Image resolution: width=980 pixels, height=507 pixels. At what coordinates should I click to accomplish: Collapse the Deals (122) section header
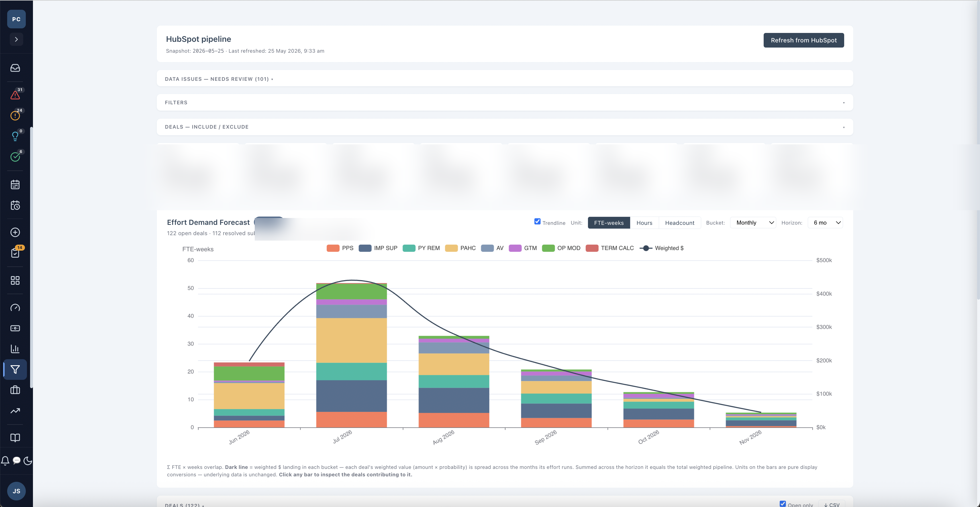click(x=185, y=505)
